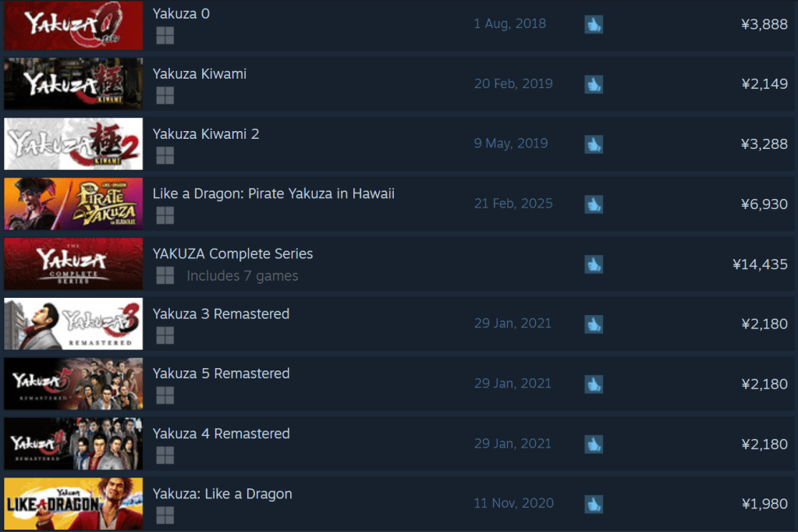Open the Yakuza 0 capsule image

(73, 25)
